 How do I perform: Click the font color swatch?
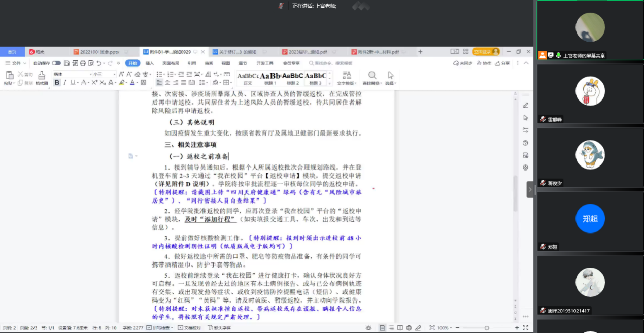[x=132, y=83]
